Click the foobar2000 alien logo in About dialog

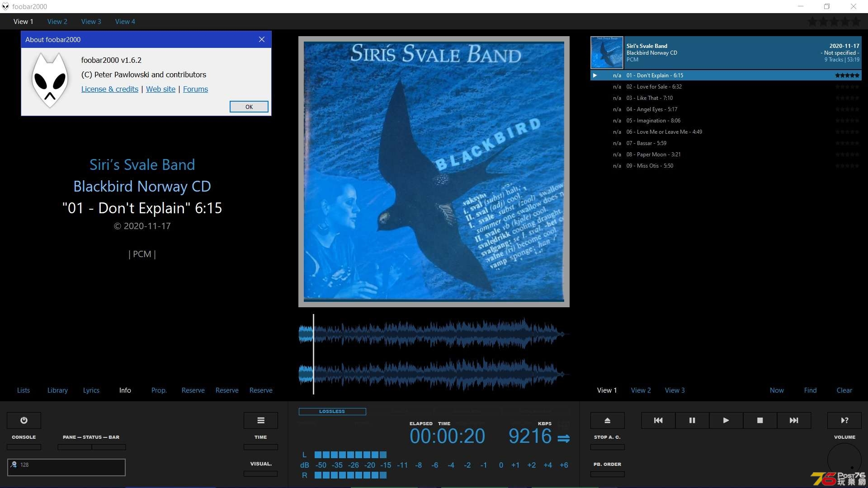point(50,80)
